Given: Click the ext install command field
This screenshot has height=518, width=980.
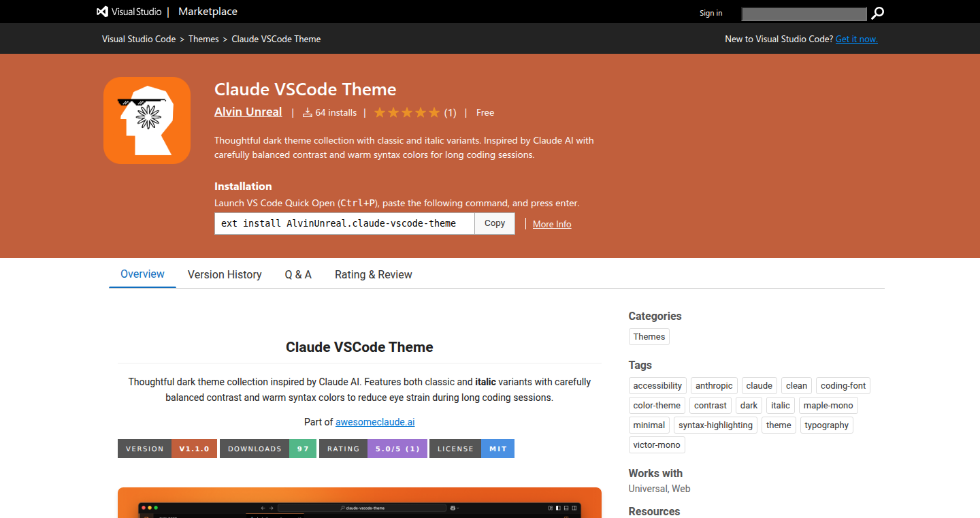Looking at the screenshot, I should tap(344, 223).
